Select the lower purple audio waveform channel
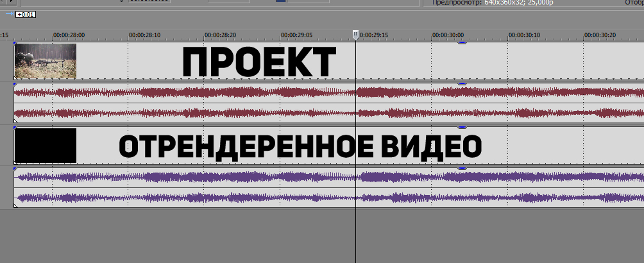 328,198
